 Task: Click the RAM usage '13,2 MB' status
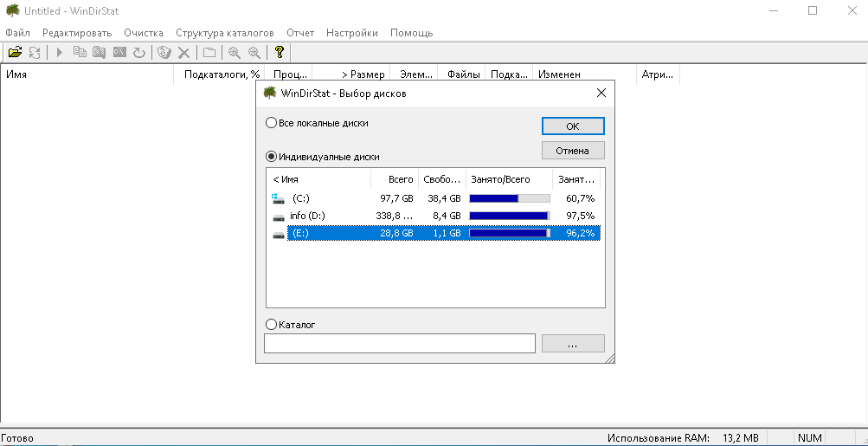point(741,437)
